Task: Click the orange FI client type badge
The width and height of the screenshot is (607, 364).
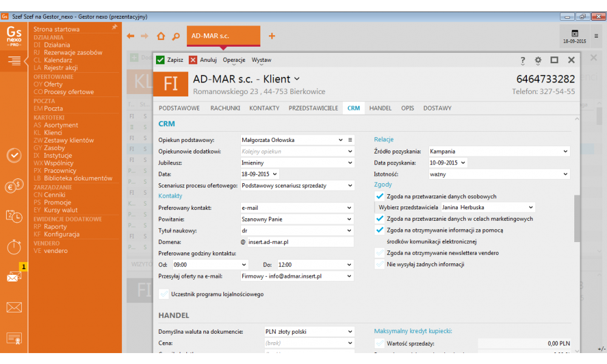Action: click(171, 84)
